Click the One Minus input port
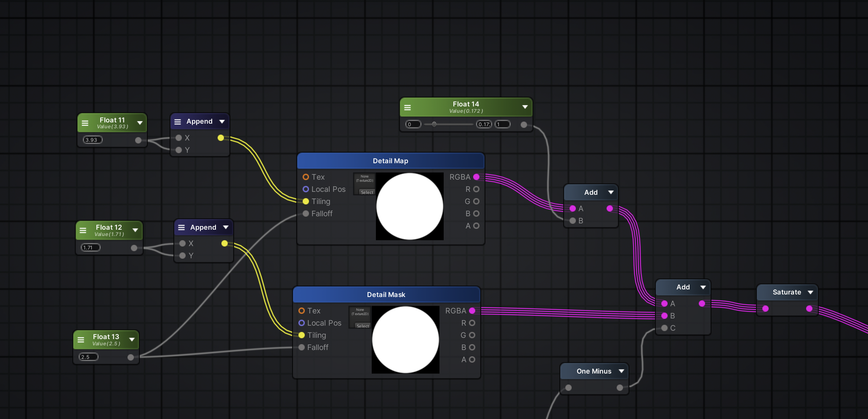Image resolution: width=868 pixels, height=419 pixels. coord(568,388)
